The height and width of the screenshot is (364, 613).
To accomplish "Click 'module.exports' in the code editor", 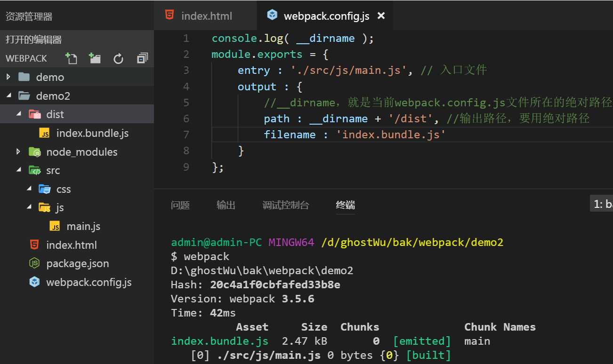I will (257, 55).
